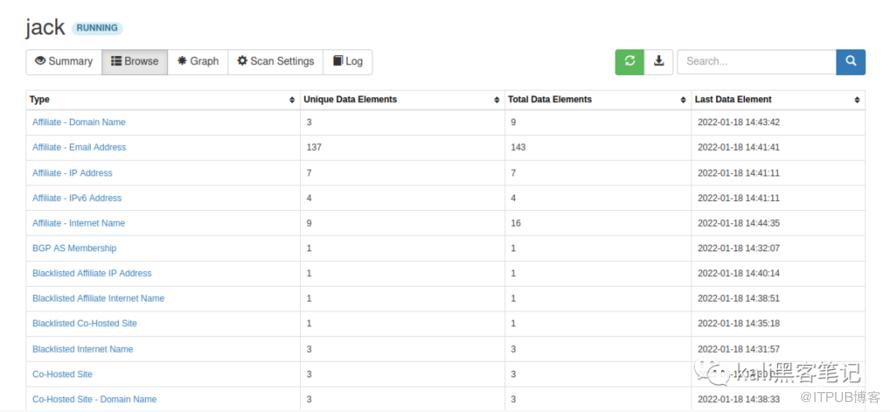Click in the Search input field
Viewport: 890px width, 412px height.
pyautogui.click(x=755, y=62)
